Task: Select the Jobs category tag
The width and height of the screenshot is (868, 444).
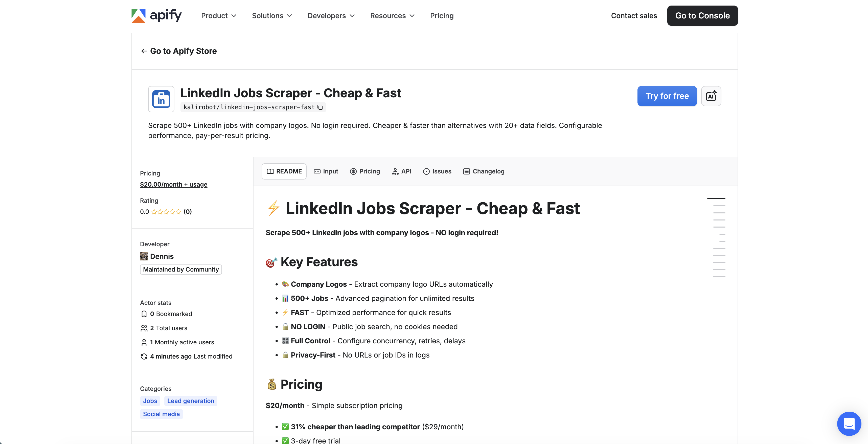Action: tap(150, 401)
